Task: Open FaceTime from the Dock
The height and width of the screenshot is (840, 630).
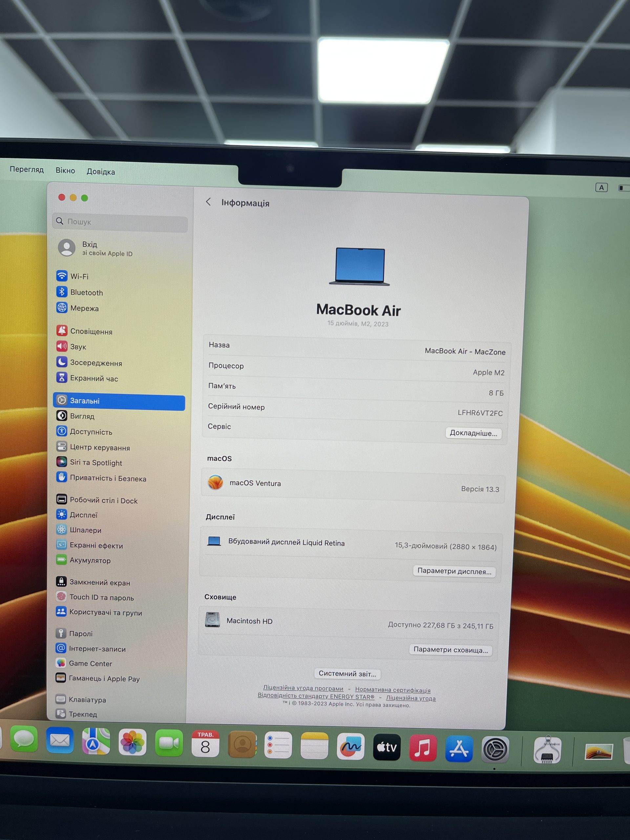Action: click(x=169, y=743)
